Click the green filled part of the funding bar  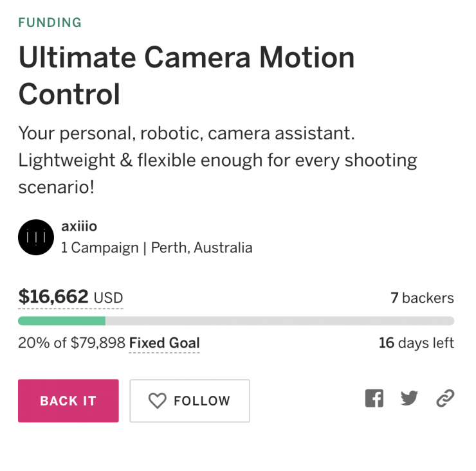coord(62,321)
